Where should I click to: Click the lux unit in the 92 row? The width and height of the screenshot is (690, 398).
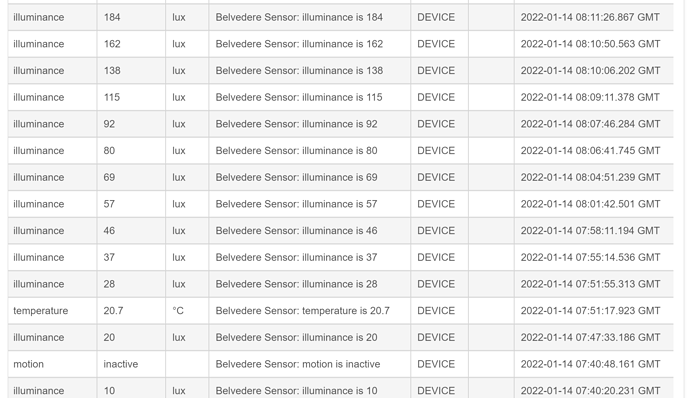coord(178,124)
